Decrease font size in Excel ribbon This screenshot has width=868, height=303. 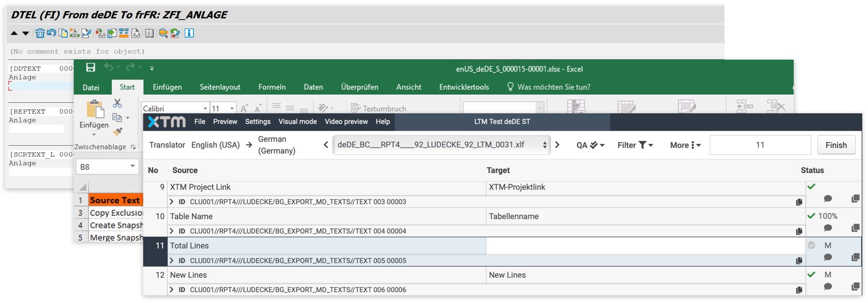(258, 108)
